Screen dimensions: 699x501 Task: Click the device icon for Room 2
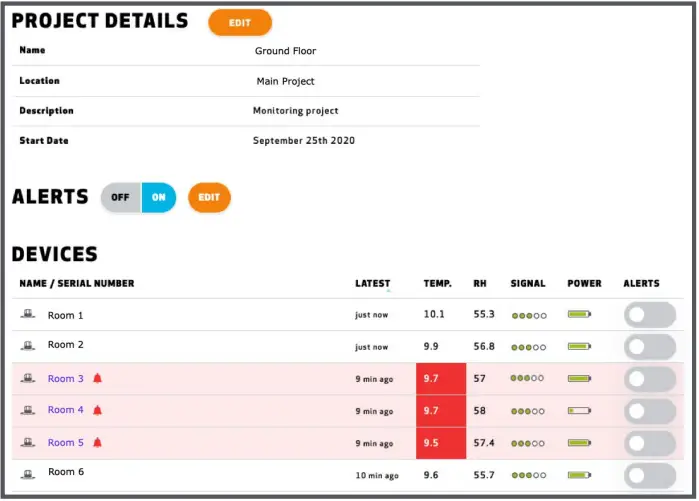pos(28,345)
